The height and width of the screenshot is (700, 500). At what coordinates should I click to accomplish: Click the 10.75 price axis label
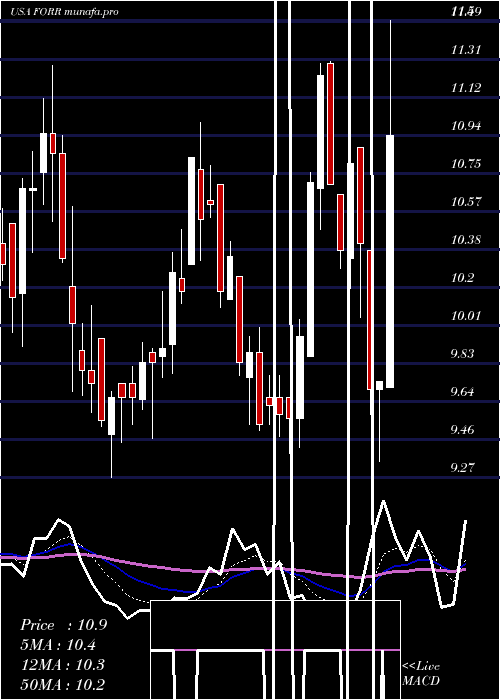click(466, 163)
